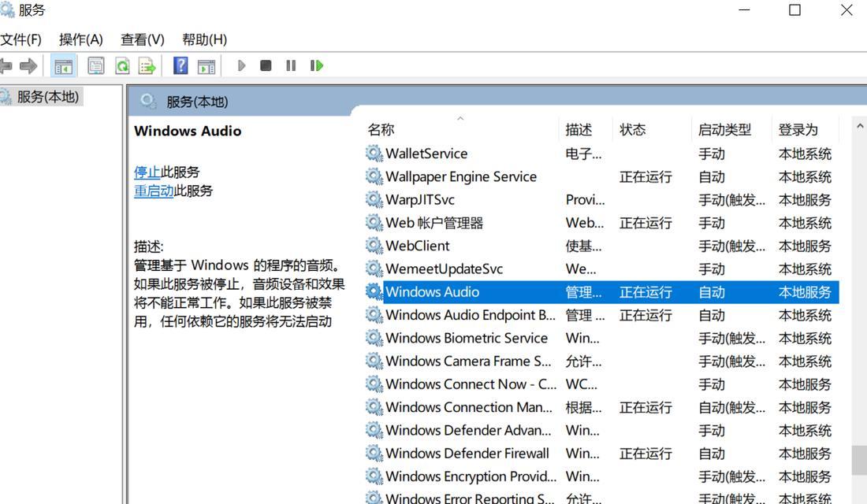867x504 pixels.
Task: Go forward with the toolbar forward arrow
Action: (28, 66)
